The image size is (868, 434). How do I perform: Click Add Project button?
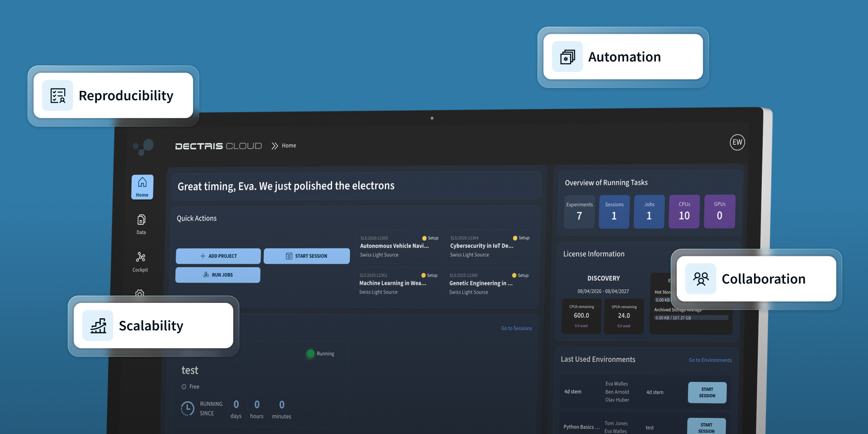point(218,256)
